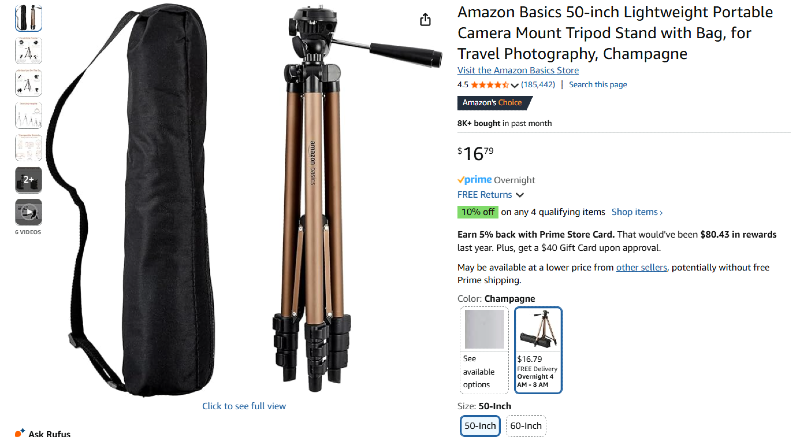Viewport: 800px width, 437px height.
Task: Open the product videos thumbnail icon
Action: coord(28,212)
